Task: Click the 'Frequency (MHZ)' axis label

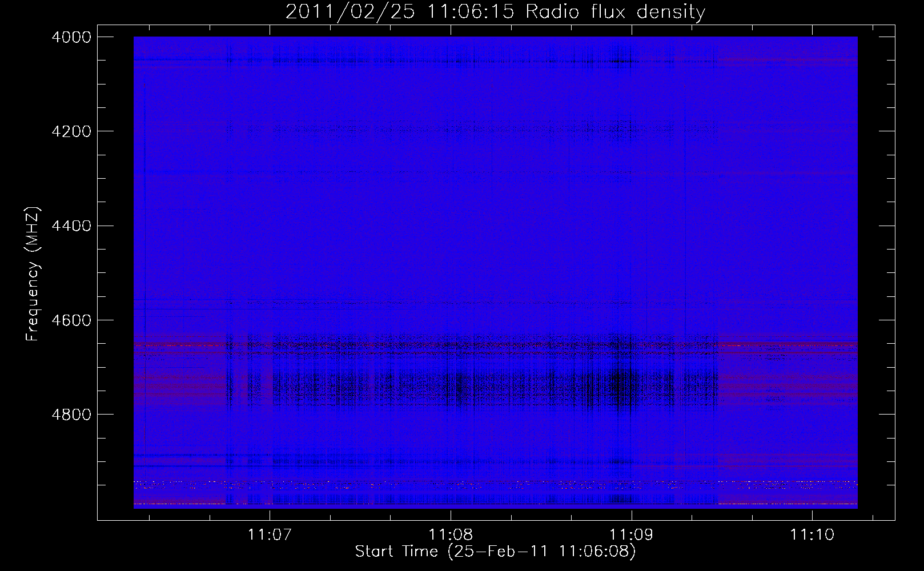Action: [33, 274]
